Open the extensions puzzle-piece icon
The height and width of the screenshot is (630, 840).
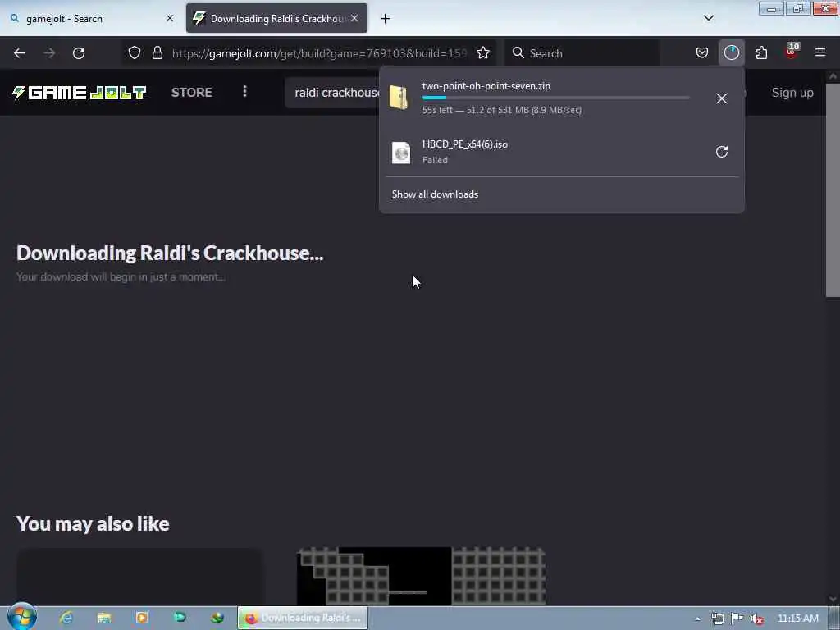click(761, 53)
